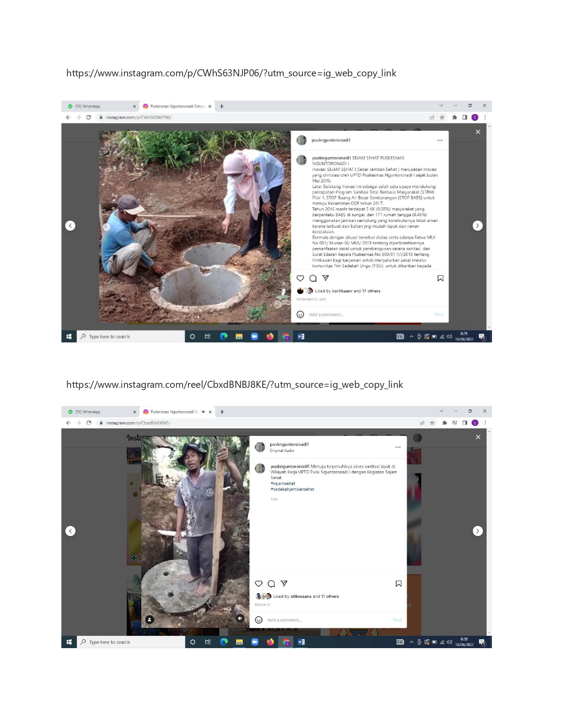563x728 pixels.
Task: Switch to WhatsApp tab in second screenshot
Action: [101, 412]
